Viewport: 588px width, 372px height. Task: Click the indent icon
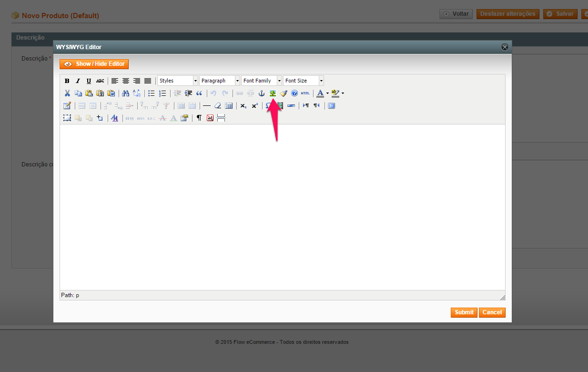[x=188, y=93]
